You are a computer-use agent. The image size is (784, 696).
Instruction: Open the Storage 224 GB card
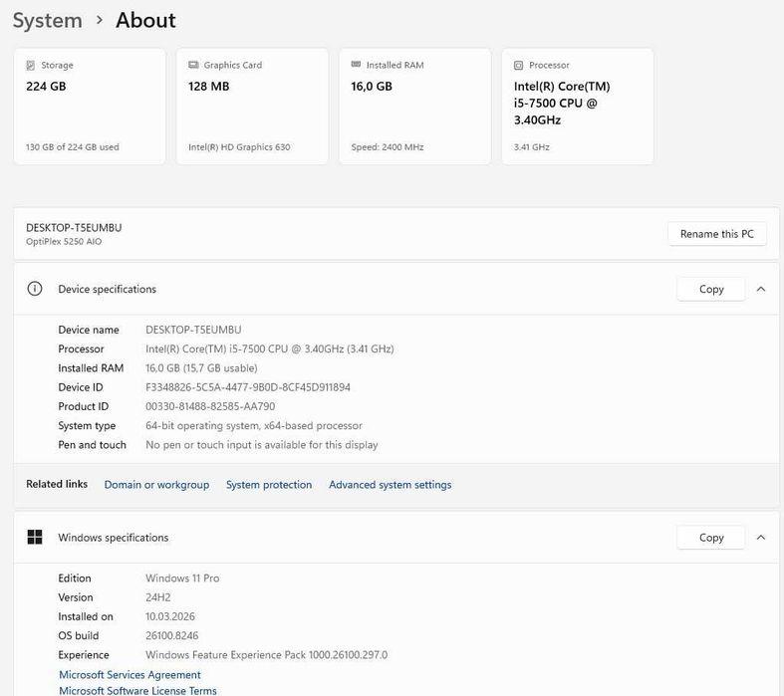point(90,107)
